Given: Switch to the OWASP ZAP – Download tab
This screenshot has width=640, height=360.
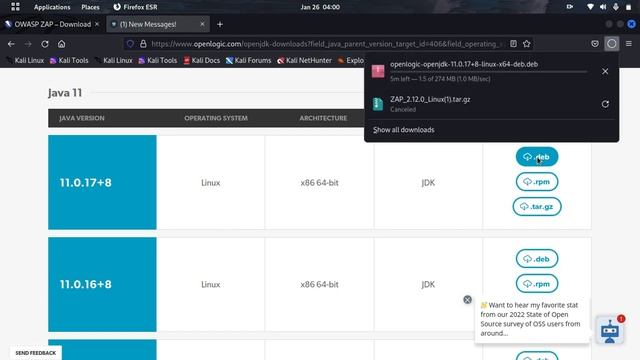Looking at the screenshot, I should pos(52,24).
